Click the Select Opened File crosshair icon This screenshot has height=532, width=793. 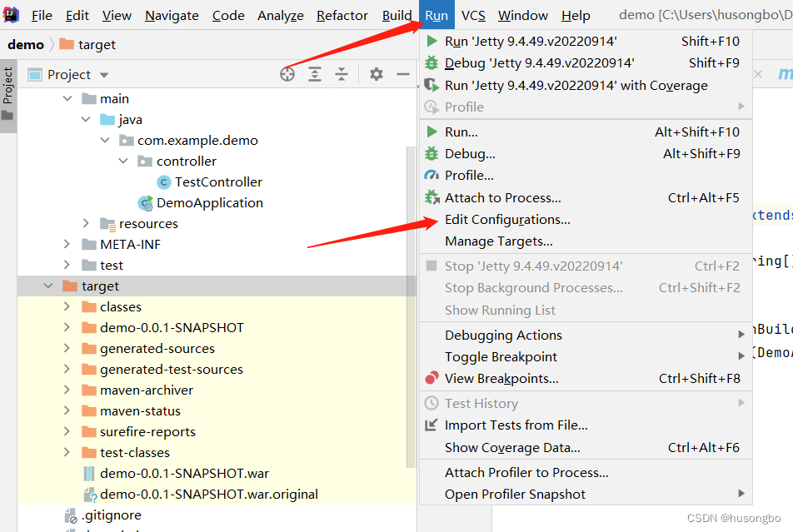coord(287,74)
